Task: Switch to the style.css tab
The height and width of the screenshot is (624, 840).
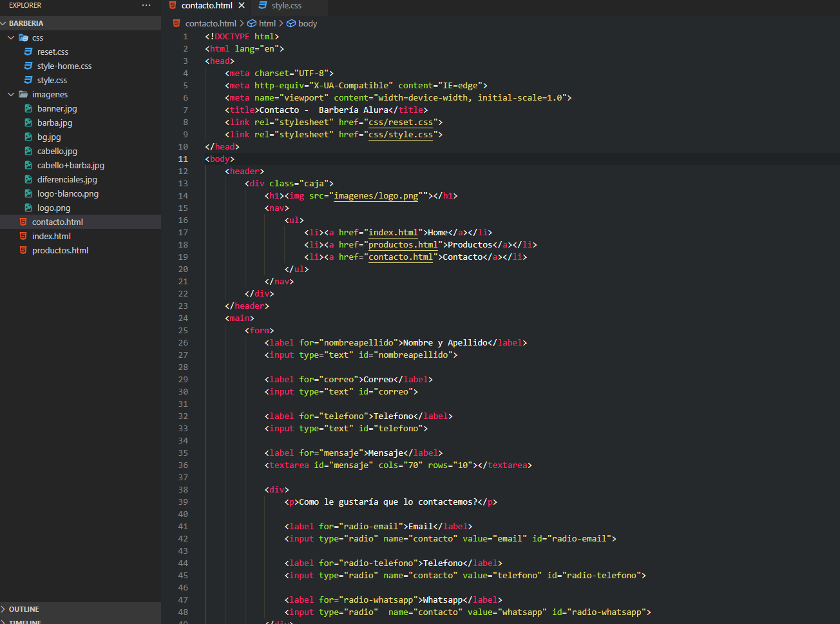Action: [x=287, y=5]
